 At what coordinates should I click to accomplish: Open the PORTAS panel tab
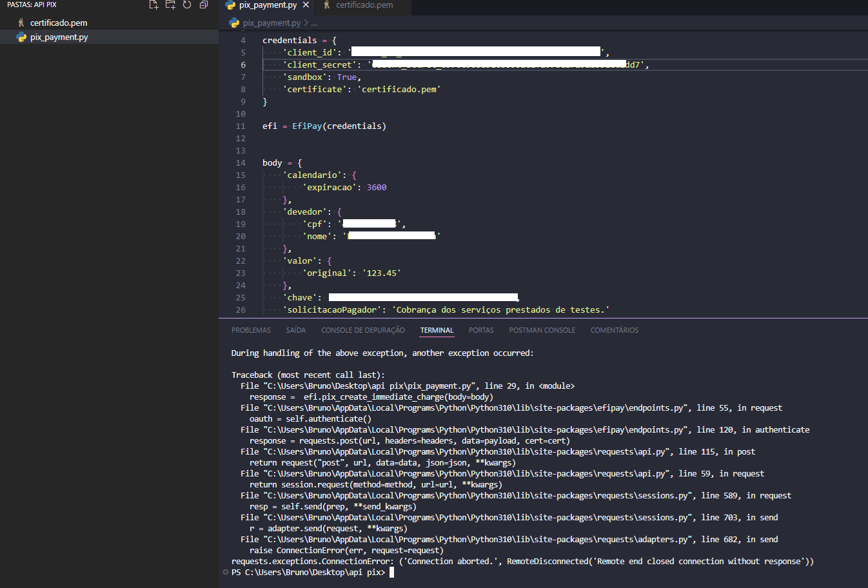point(481,330)
